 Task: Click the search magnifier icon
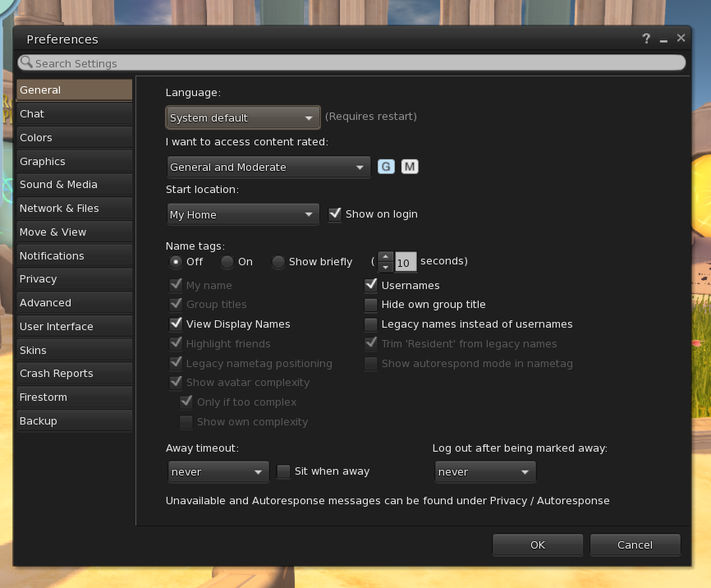point(26,62)
